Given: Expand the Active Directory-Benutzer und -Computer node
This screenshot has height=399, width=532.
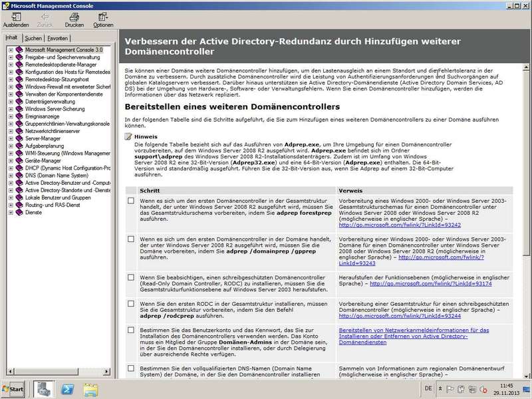Looking at the screenshot, I should (x=11, y=183).
